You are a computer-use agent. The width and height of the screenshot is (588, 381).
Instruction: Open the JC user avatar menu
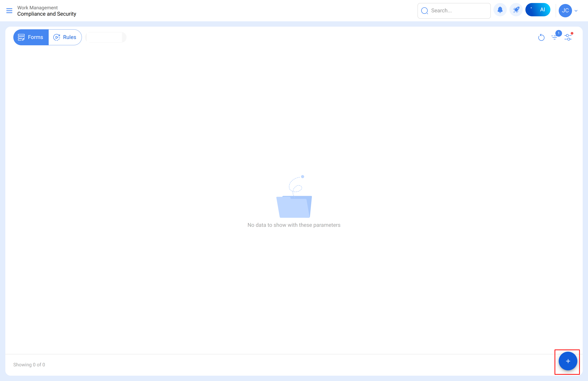(x=565, y=11)
